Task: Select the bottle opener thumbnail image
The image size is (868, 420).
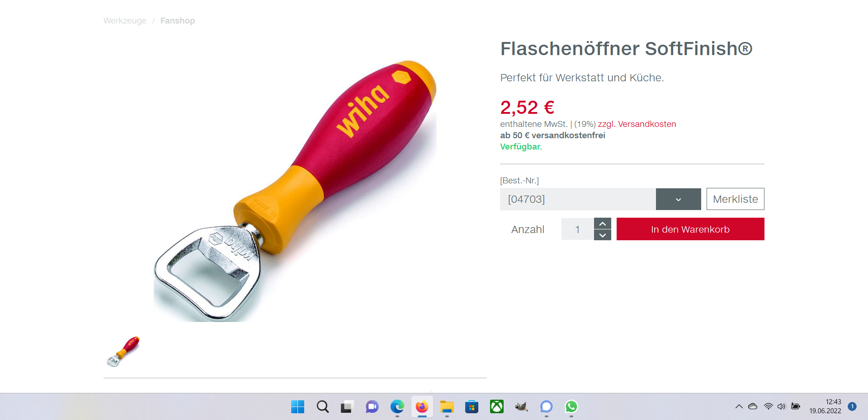Action: click(x=123, y=351)
